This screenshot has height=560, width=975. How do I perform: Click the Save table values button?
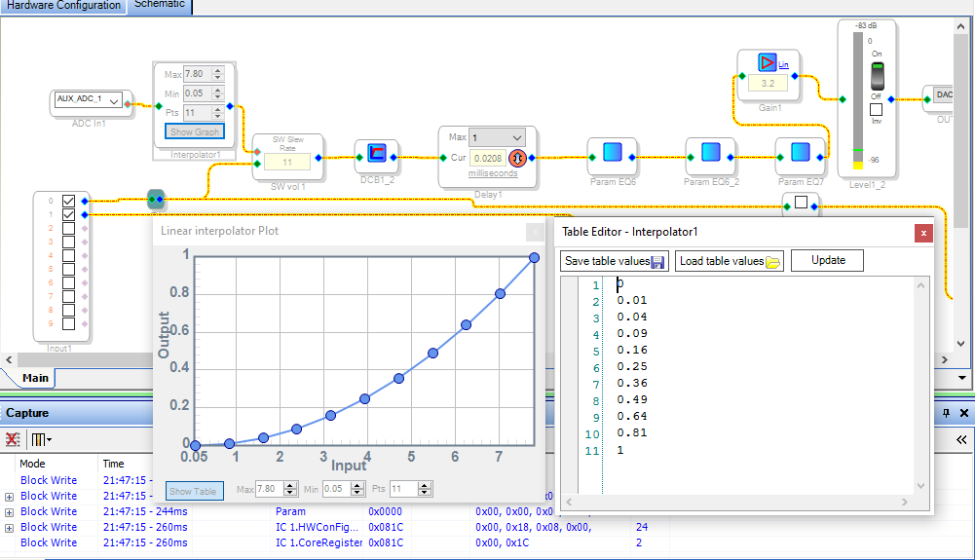pyautogui.click(x=615, y=261)
